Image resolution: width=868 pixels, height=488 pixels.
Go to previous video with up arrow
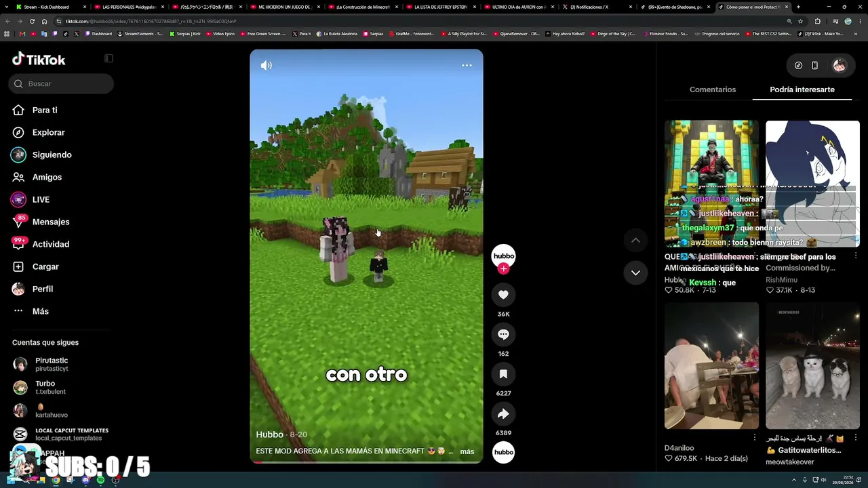[x=635, y=240]
